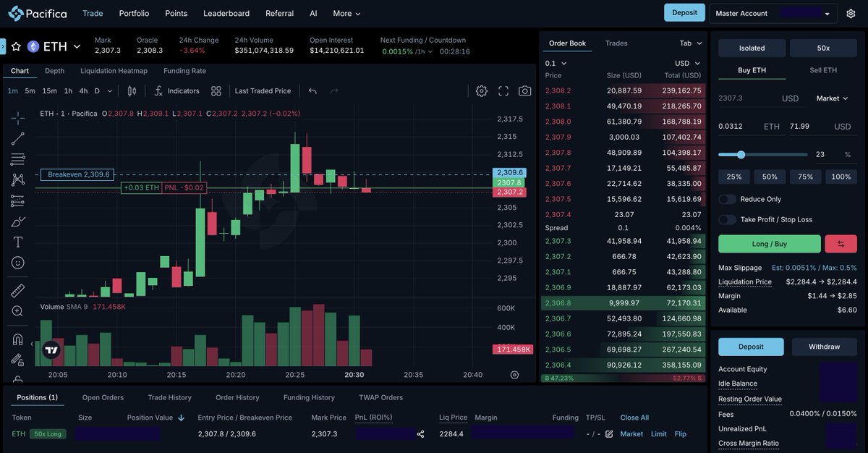
Task: Select the XABCD pattern tool
Action: (x=17, y=179)
